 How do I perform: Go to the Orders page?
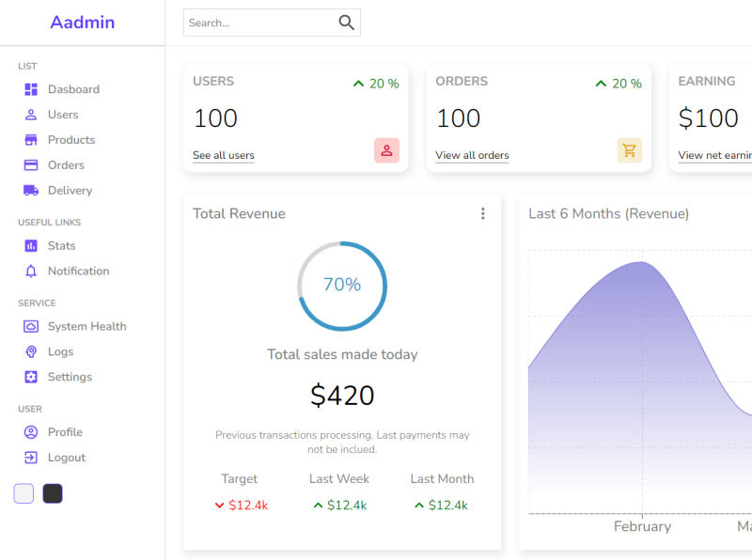(66, 165)
